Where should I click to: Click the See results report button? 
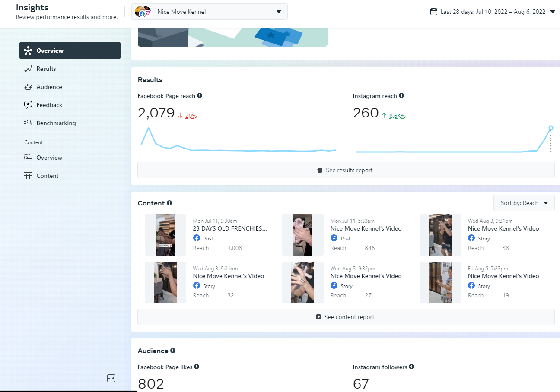346,170
